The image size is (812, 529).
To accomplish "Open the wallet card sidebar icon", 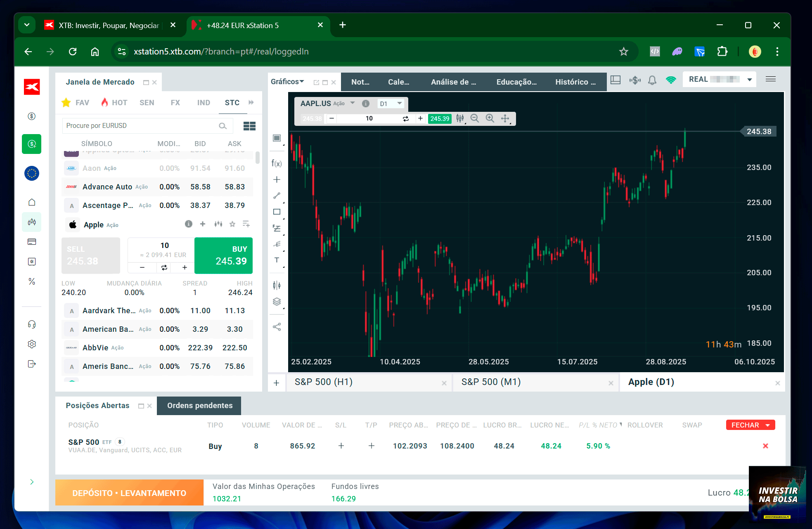I will point(32,242).
